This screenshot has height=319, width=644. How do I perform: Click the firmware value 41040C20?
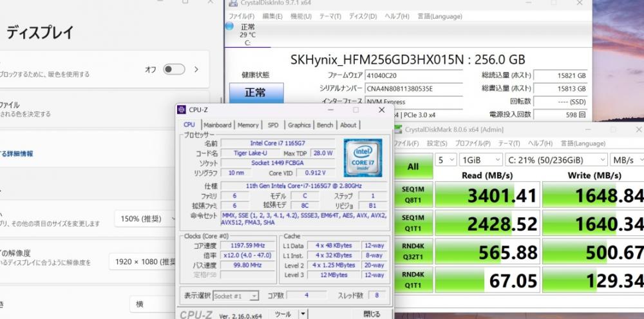click(x=413, y=75)
